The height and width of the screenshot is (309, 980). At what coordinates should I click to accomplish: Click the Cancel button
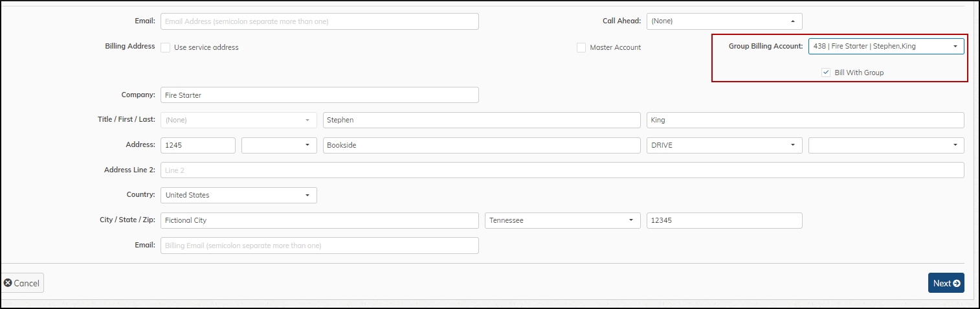(x=22, y=283)
